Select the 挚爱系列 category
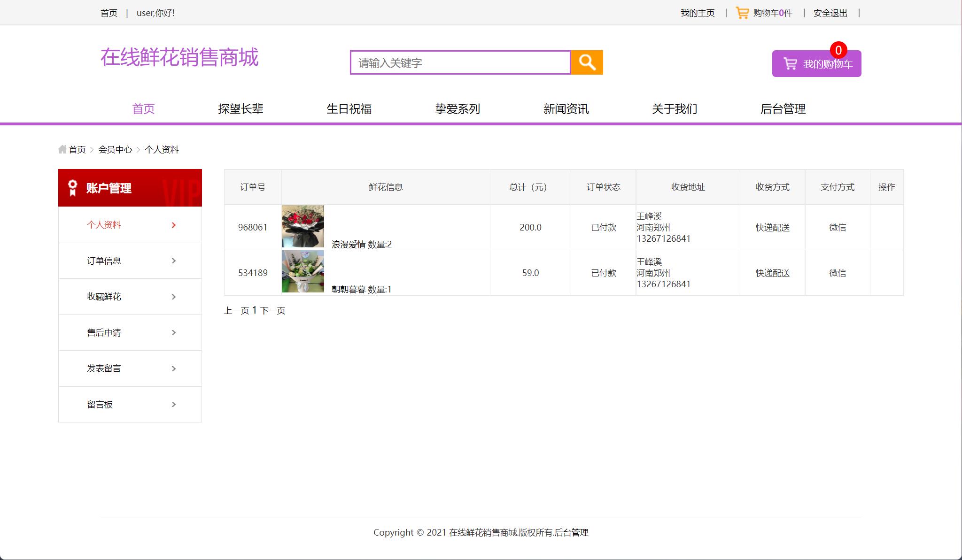 click(457, 108)
